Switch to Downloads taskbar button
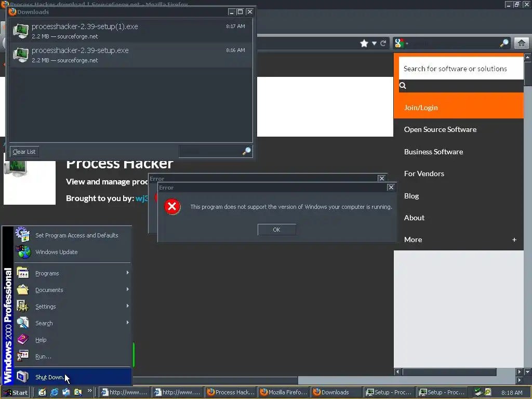Viewport: 532px width, 399px height. [337, 392]
